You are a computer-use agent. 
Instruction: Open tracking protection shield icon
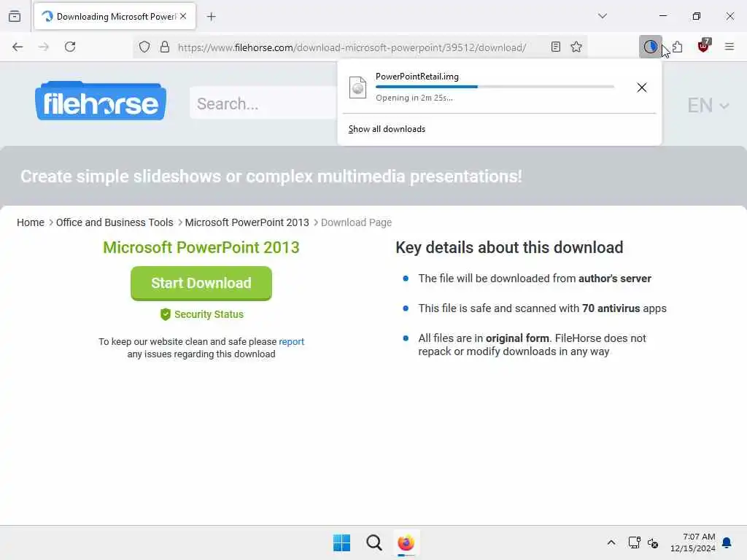(x=144, y=47)
